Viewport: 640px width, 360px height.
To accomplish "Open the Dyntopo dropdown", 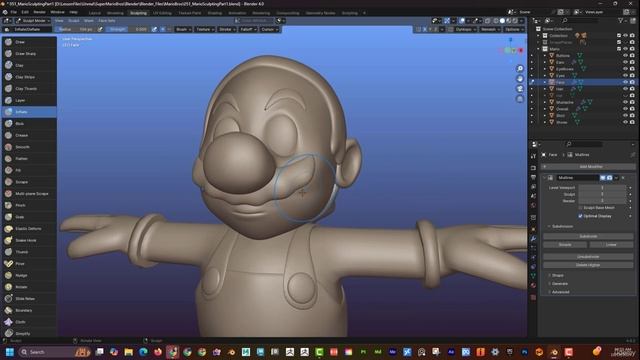I will [x=465, y=29].
